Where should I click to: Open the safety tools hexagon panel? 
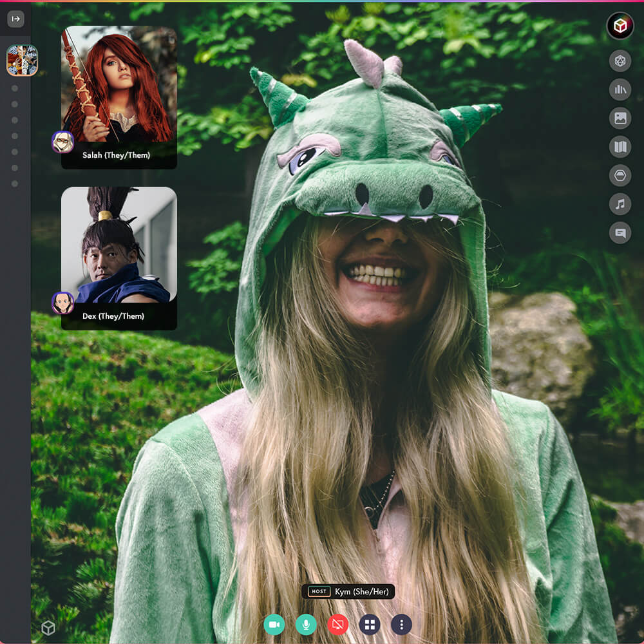tap(620, 175)
